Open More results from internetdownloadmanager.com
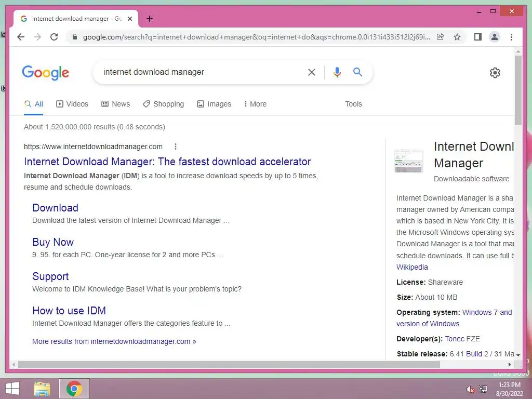The width and height of the screenshot is (532, 399). [x=114, y=341]
